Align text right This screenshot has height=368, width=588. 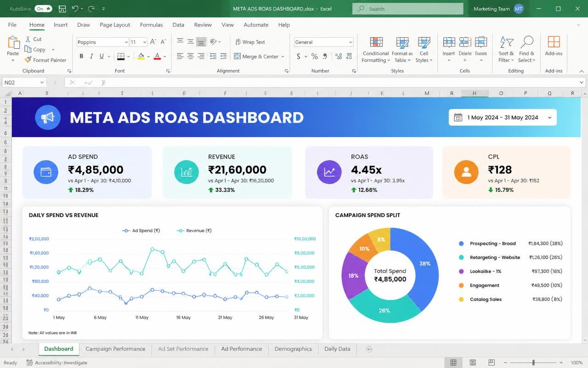coord(201,56)
